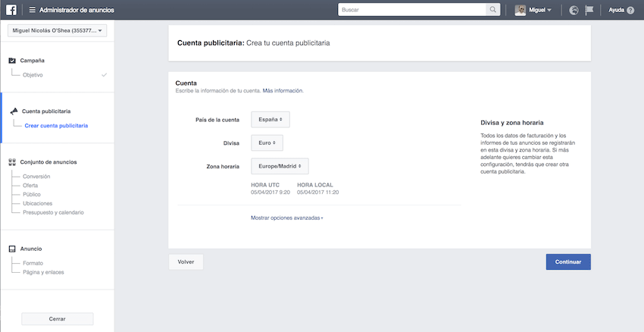Click the flag pages icon
644x332 pixels.
pyautogui.click(x=589, y=10)
